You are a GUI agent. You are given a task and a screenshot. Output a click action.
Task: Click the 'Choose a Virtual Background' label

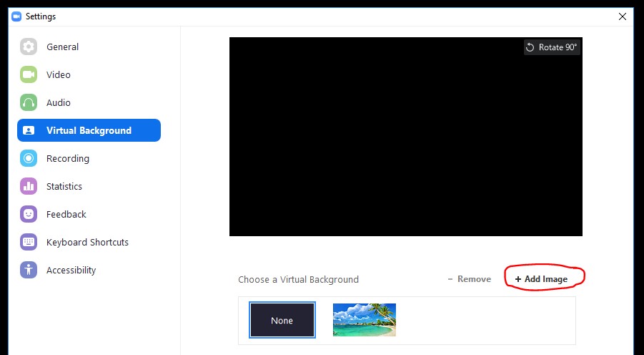298,279
